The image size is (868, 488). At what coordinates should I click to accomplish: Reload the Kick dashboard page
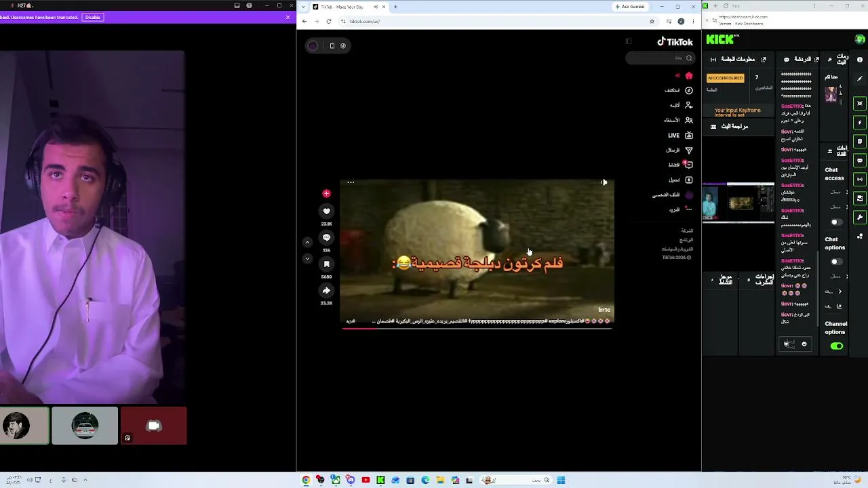point(725,6)
